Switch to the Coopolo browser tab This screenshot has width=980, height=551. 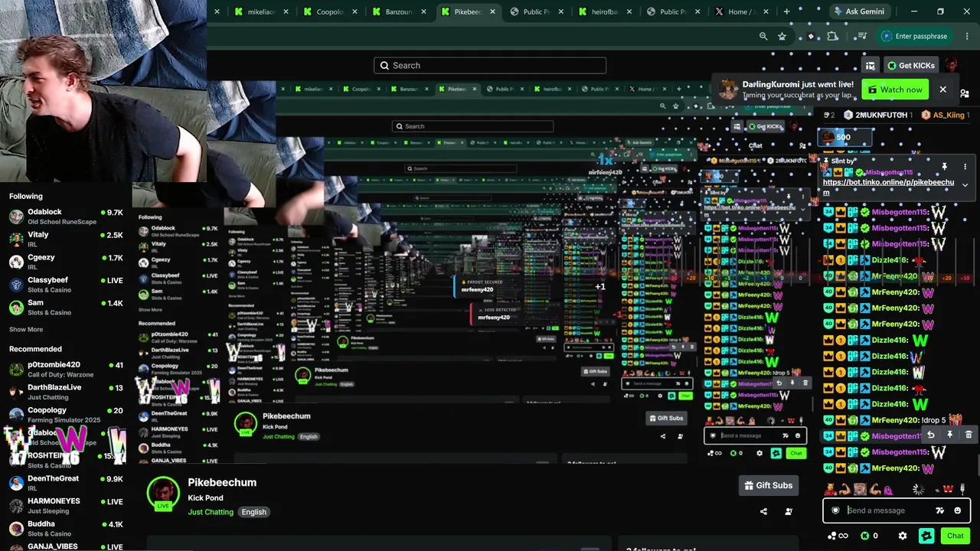pos(330,11)
